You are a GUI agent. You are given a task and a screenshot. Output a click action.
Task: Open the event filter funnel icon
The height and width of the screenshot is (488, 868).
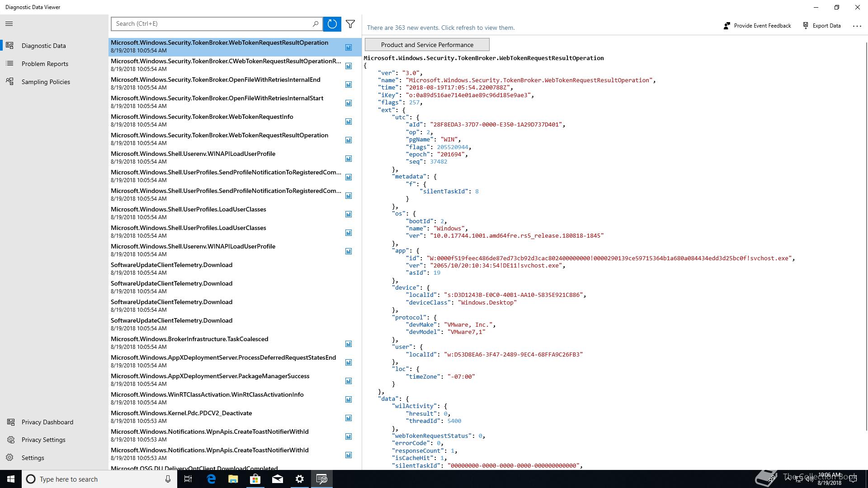pos(350,24)
